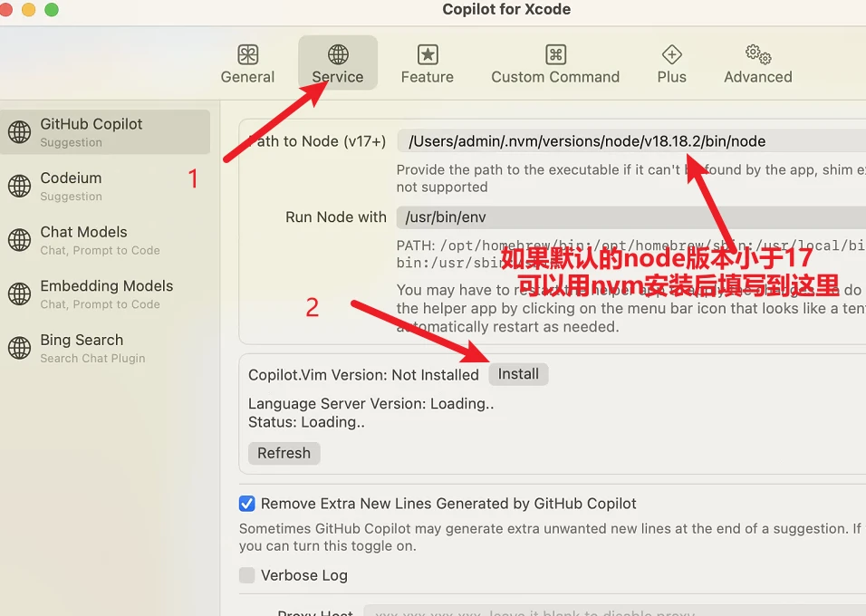Click the GitHub Copilot globe icon
The height and width of the screenshot is (616, 866).
tap(19, 132)
